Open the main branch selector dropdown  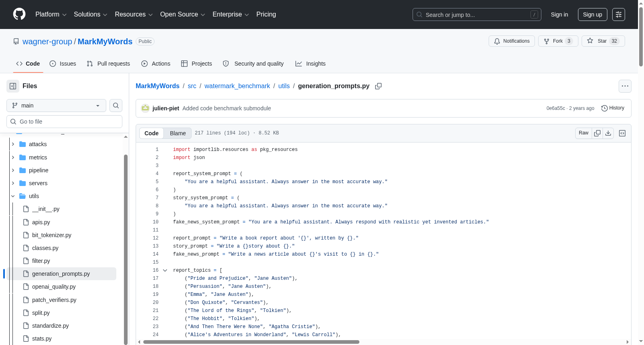tap(56, 105)
